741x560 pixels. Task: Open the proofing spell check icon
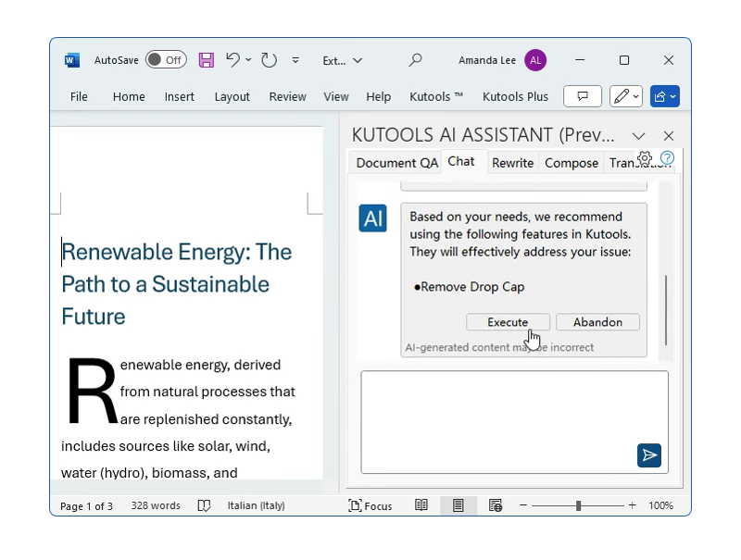(x=204, y=505)
